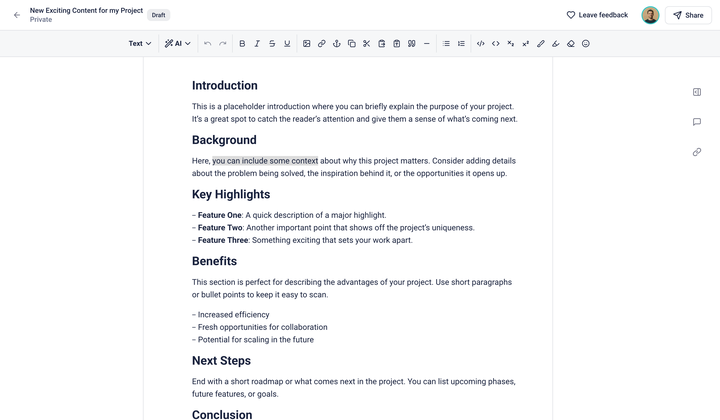The height and width of the screenshot is (420, 720).
Task: Click the paste clipboard icon
Action: tap(382, 44)
